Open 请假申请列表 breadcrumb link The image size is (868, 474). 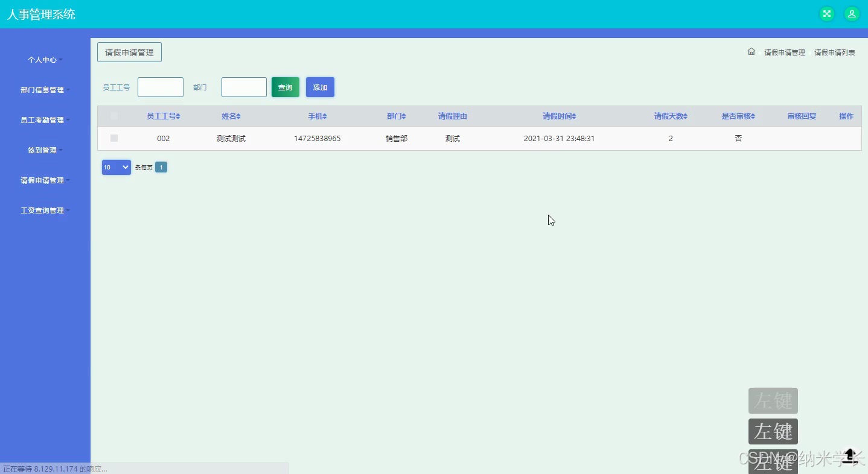coord(835,52)
